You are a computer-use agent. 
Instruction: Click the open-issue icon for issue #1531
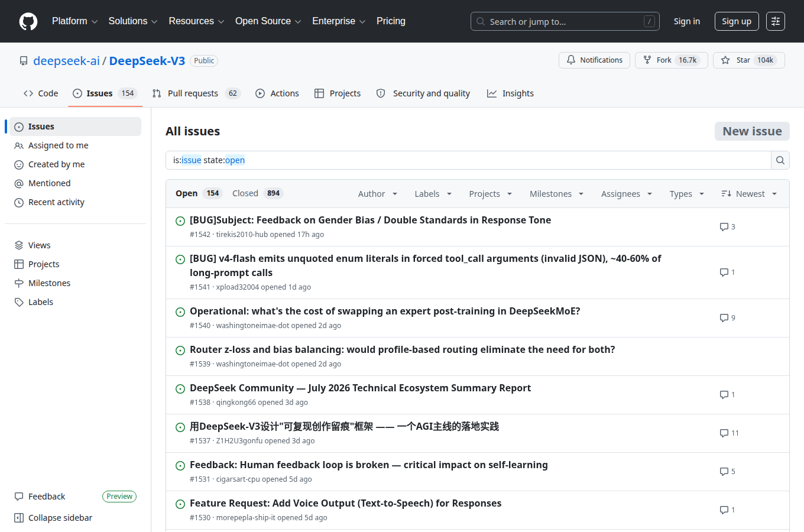coord(180,466)
